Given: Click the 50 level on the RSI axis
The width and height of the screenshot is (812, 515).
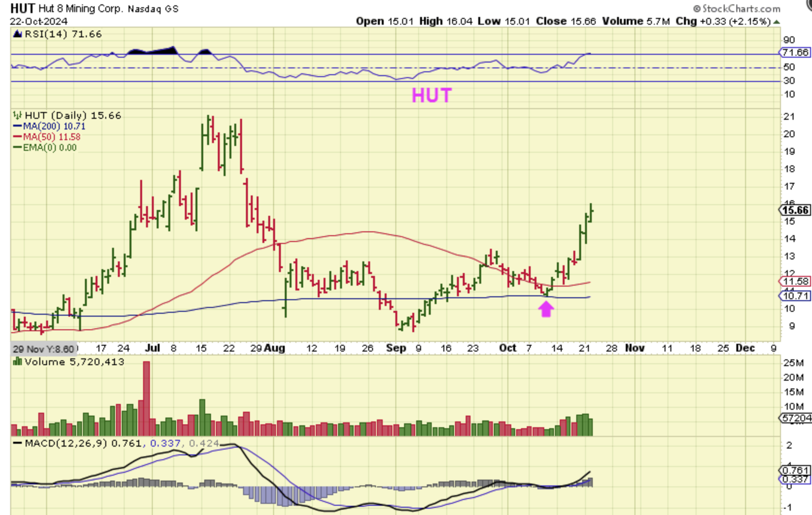Looking at the screenshot, I should 789,67.
